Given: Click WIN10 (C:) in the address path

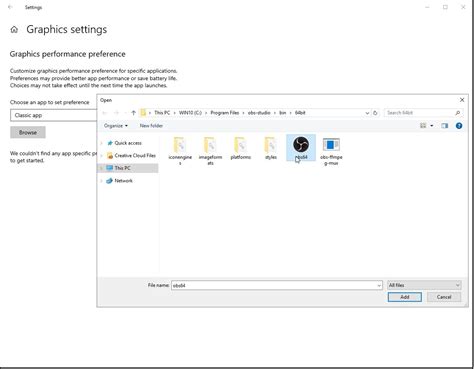Looking at the screenshot, I should [x=190, y=113].
